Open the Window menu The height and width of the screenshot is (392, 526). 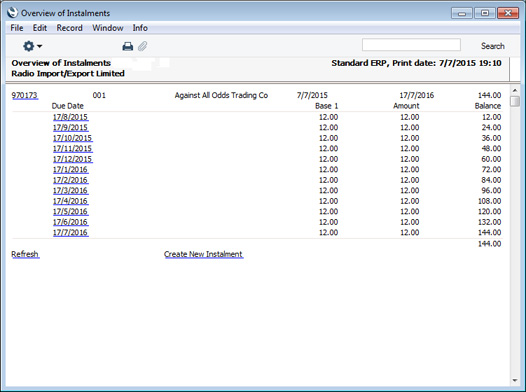(108, 28)
